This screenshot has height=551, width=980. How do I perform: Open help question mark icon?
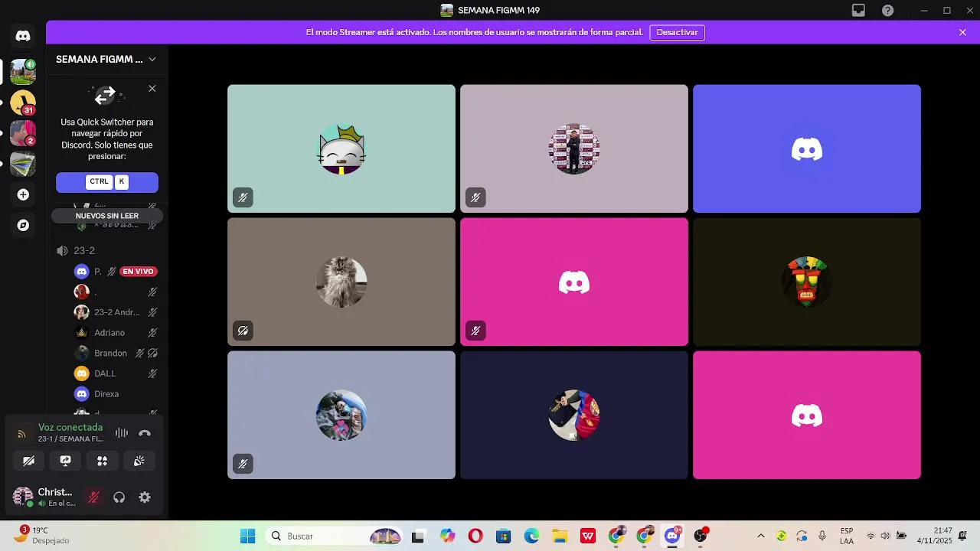[x=887, y=11]
